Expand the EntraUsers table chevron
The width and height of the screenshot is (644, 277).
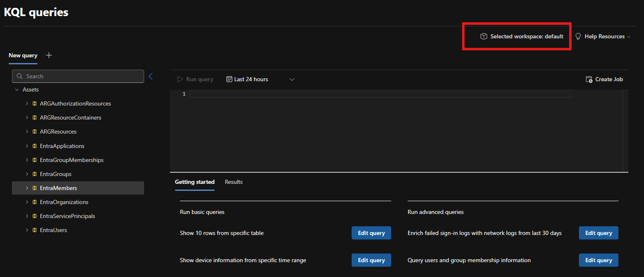tap(27, 230)
